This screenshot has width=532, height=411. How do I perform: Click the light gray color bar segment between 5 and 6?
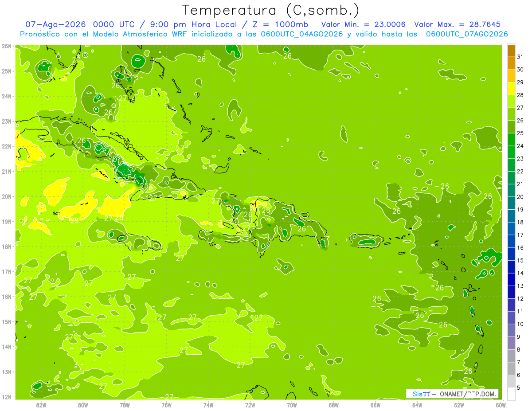coord(511,381)
